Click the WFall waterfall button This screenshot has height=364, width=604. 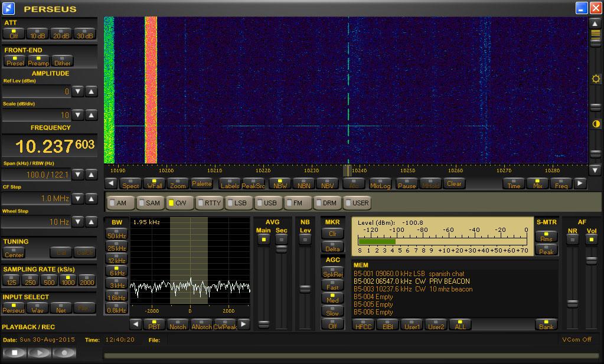point(154,184)
